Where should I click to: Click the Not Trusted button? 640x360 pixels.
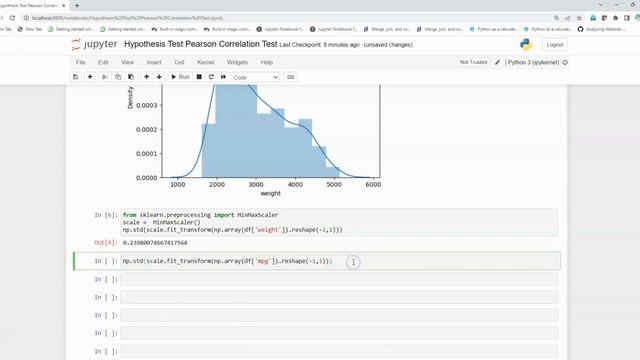pyautogui.click(x=473, y=62)
